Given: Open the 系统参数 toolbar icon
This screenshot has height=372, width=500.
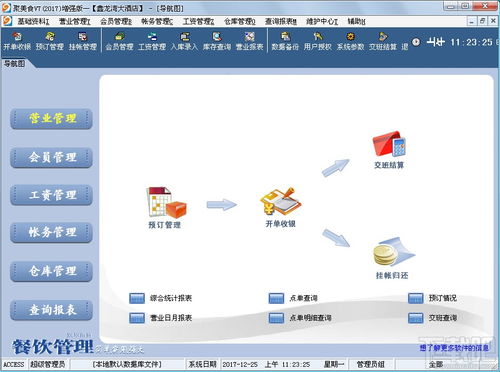Looking at the screenshot, I should (x=350, y=41).
